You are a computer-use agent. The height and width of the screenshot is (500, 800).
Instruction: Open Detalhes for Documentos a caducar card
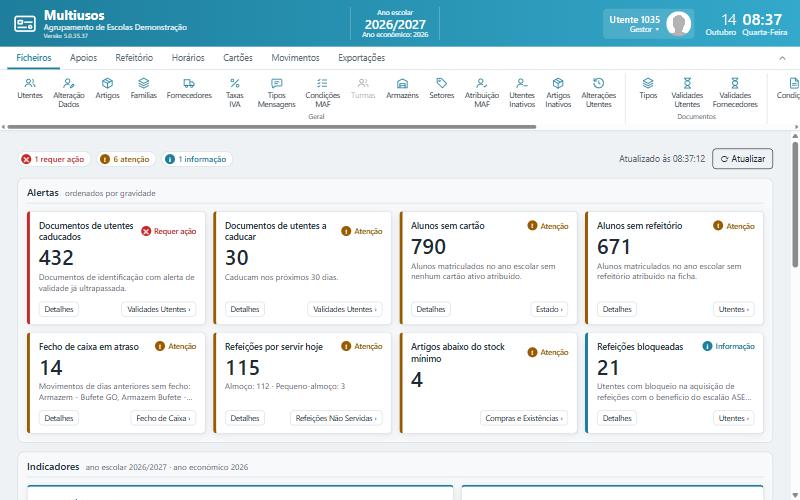pyautogui.click(x=245, y=309)
